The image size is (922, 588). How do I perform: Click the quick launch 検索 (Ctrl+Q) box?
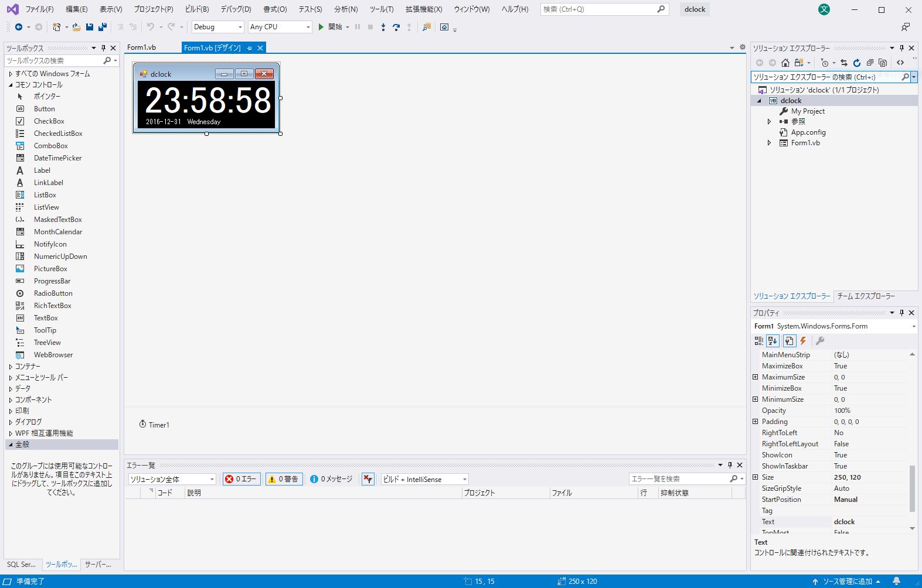(x=604, y=9)
